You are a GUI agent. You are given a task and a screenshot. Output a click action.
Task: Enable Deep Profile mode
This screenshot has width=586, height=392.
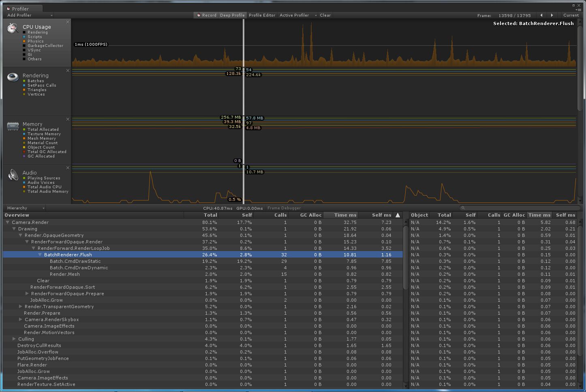point(232,15)
